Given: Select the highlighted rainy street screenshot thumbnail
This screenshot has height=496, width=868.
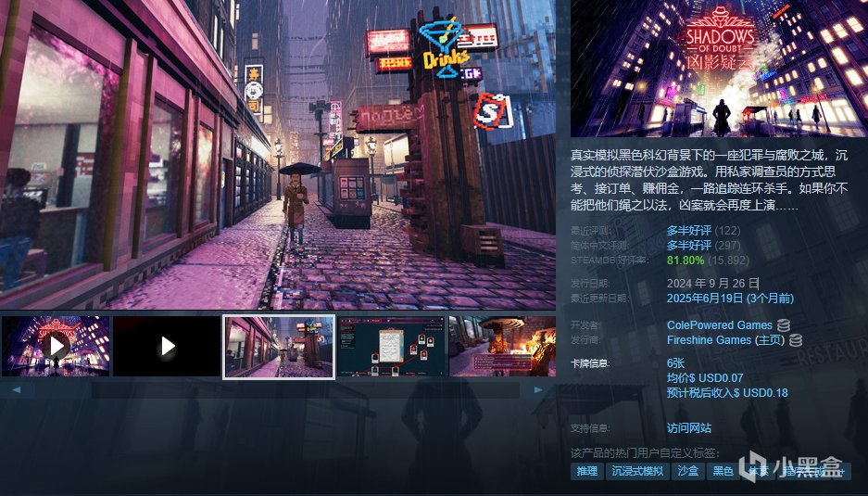Looking at the screenshot, I should [279, 347].
